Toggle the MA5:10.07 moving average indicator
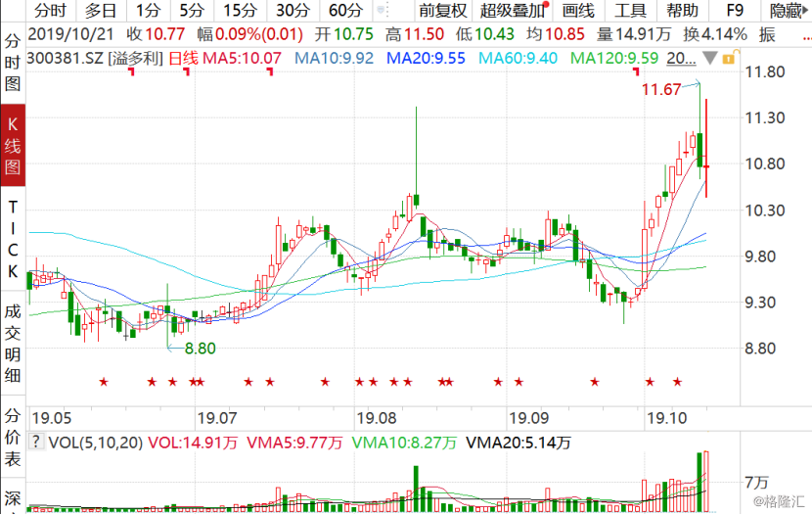Screen dimensions: 812x515 [x=226, y=59]
